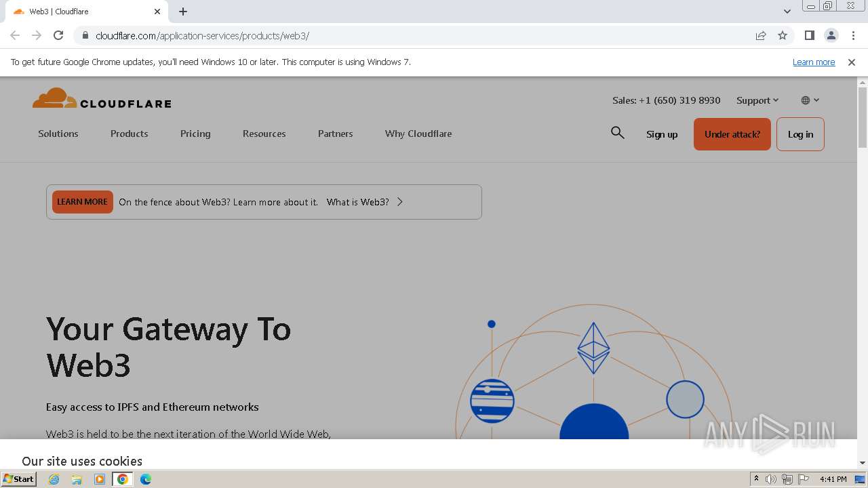This screenshot has height=488, width=868.
Task: Open Windows Media Player taskbar icon
Action: coord(100,479)
